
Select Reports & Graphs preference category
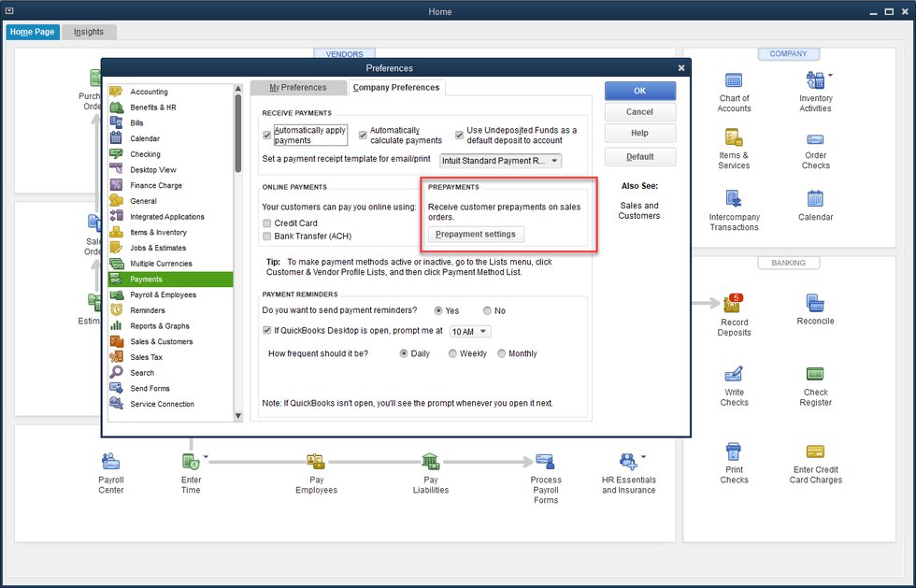(159, 326)
